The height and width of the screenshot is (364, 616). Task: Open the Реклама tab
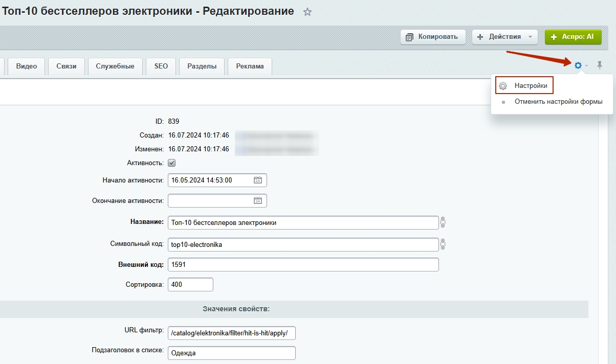250,66
